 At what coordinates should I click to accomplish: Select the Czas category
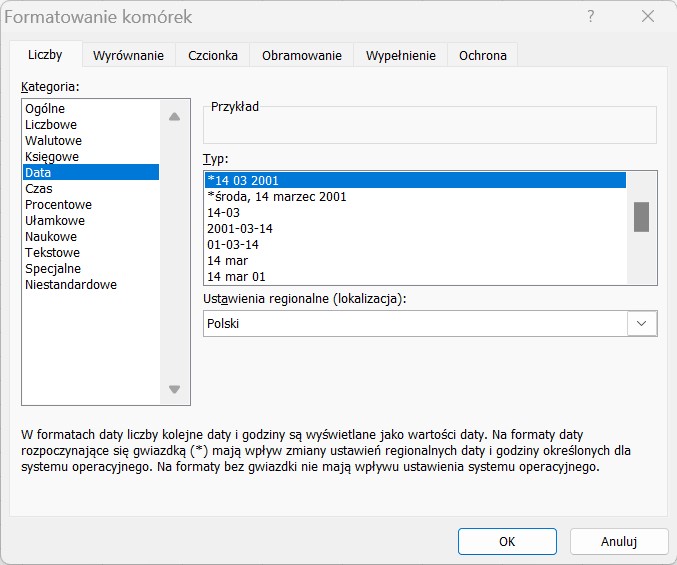(x=91, y=189)
